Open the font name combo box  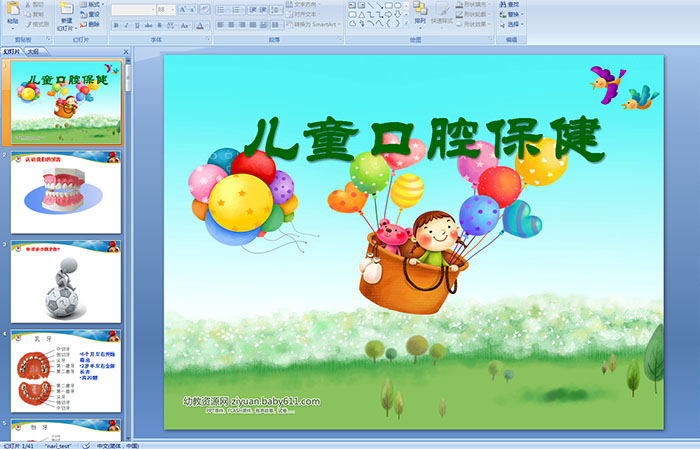(x=133, y=9)
